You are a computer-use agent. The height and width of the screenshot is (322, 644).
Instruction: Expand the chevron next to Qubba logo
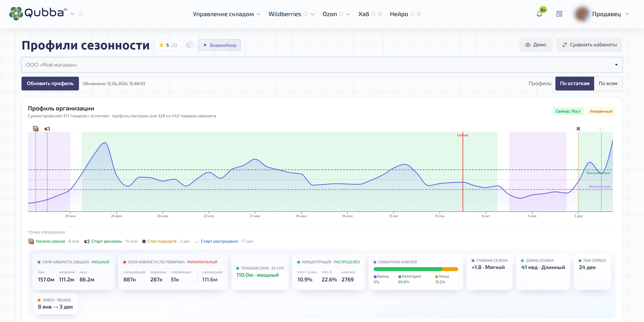[72, 14]
